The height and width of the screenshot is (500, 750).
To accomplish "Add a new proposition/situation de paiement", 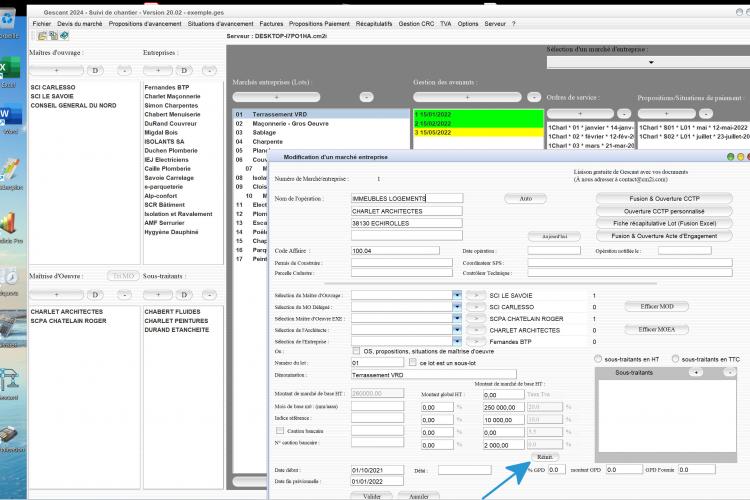I will point(666,114).
